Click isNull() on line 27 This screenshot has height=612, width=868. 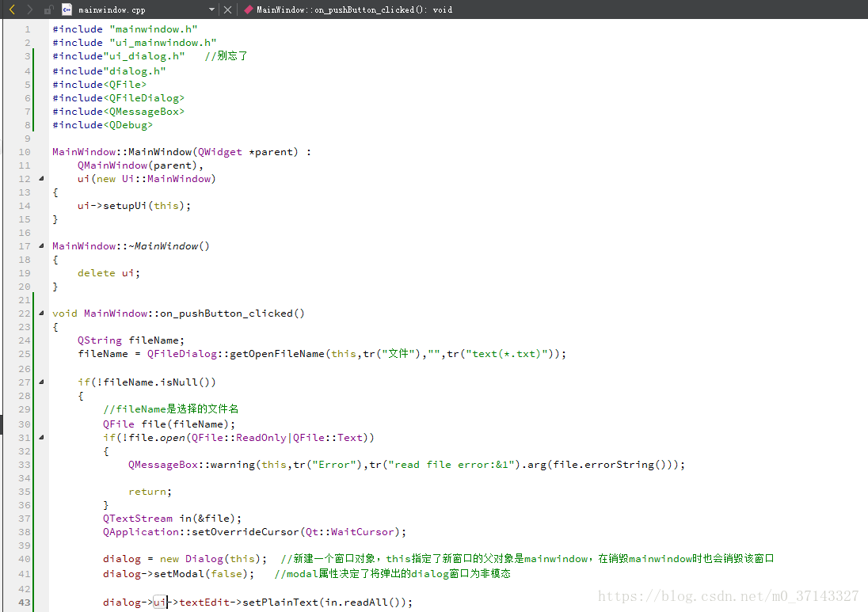[x=185, y=382]
